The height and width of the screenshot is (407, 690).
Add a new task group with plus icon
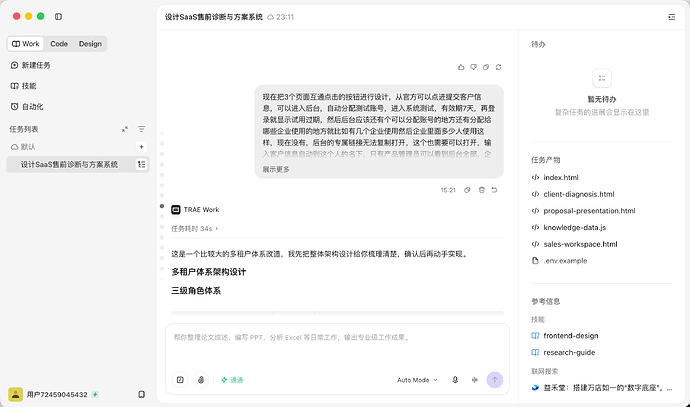point(141,147)
